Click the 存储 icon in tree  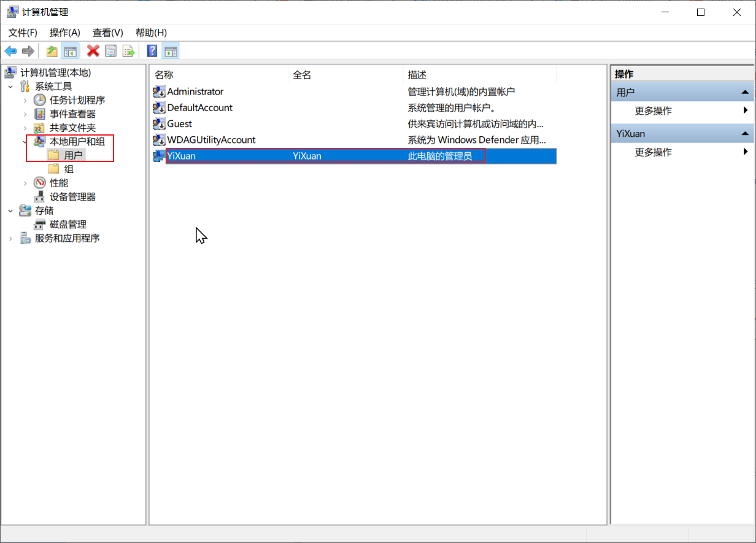click(25, 210)
